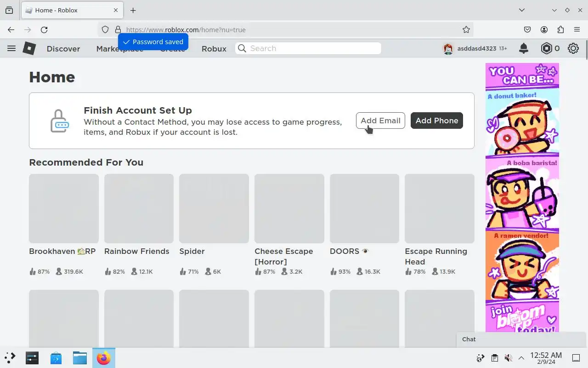The width and height of the screenshot is (588, 368).
Task: Open the settings gear icon
Action: [x=573, y=48]
